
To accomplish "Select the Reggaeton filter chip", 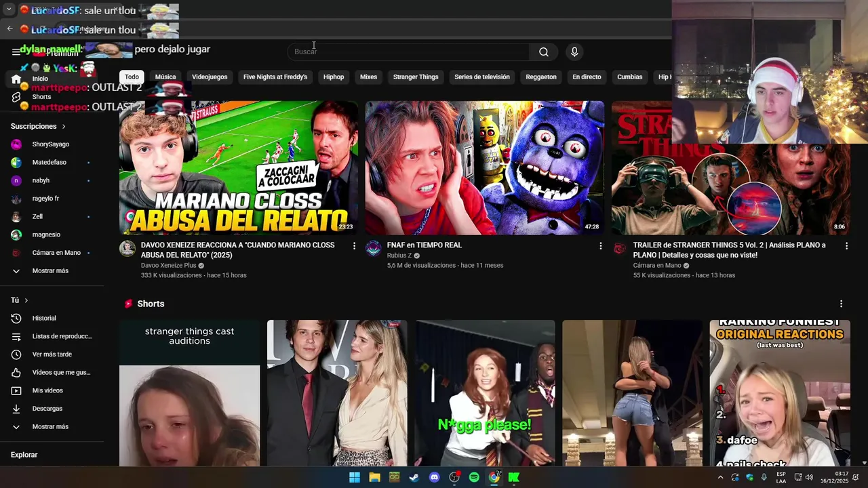I will coord(541,77).
